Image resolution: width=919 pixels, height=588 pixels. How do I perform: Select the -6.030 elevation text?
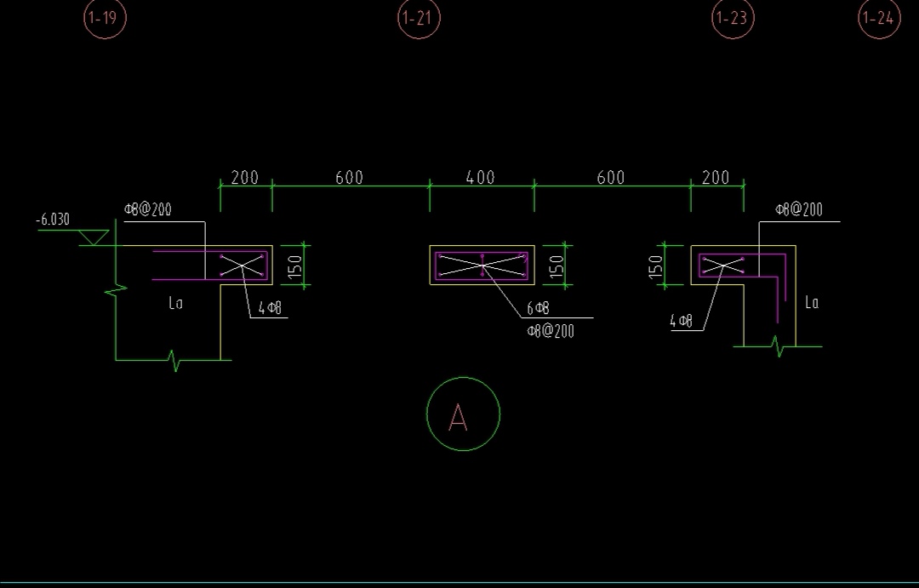tap(53, 220)
